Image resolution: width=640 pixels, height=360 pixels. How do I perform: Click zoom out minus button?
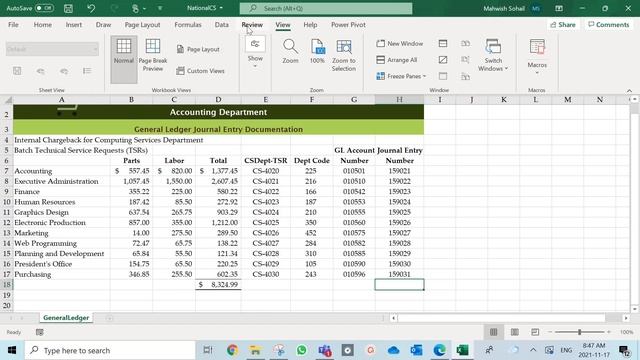550,332
